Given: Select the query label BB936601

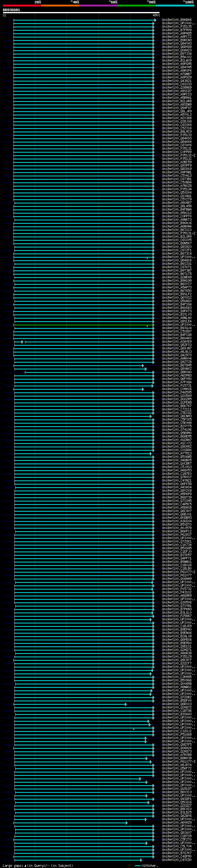Looking at the screenshot, I should (11, 10).
